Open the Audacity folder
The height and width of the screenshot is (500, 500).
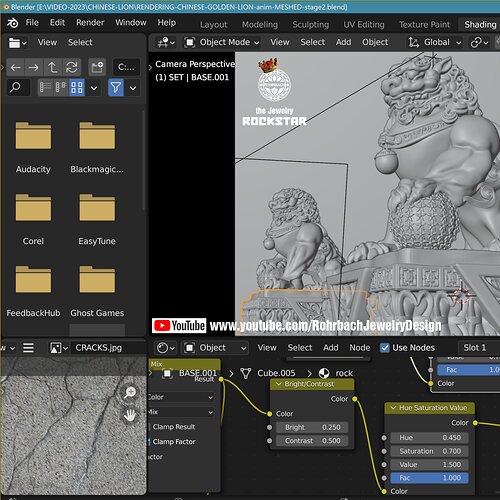coord(33,147)
